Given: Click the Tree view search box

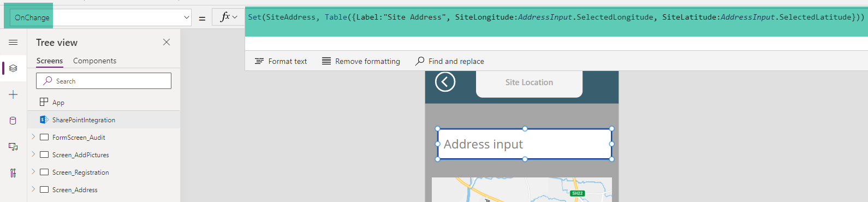Looking at the screenshot, I should pyautogui.click(x=104, y=81).
